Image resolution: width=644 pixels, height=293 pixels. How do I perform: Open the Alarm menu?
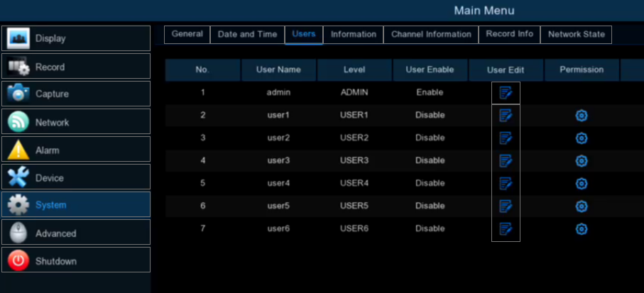point(76,149)
